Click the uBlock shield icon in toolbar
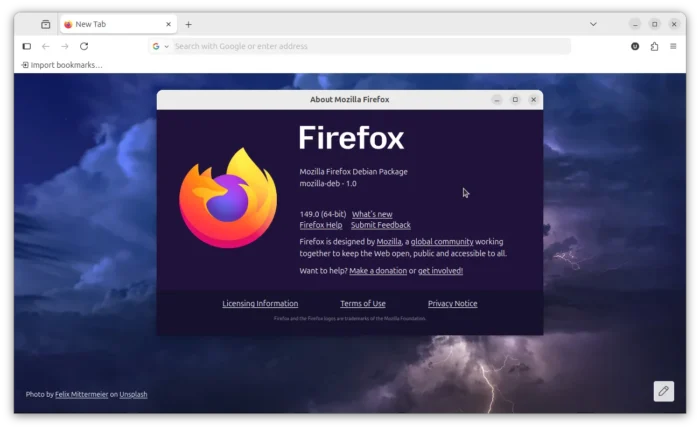The height and width of the screenshot is (429, 700). pos(635,46)
